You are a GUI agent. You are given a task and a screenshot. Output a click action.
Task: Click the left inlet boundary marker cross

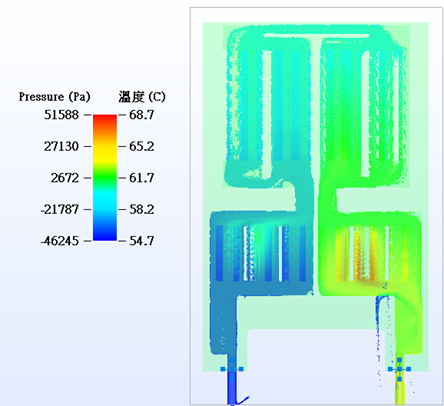[232, 369]
